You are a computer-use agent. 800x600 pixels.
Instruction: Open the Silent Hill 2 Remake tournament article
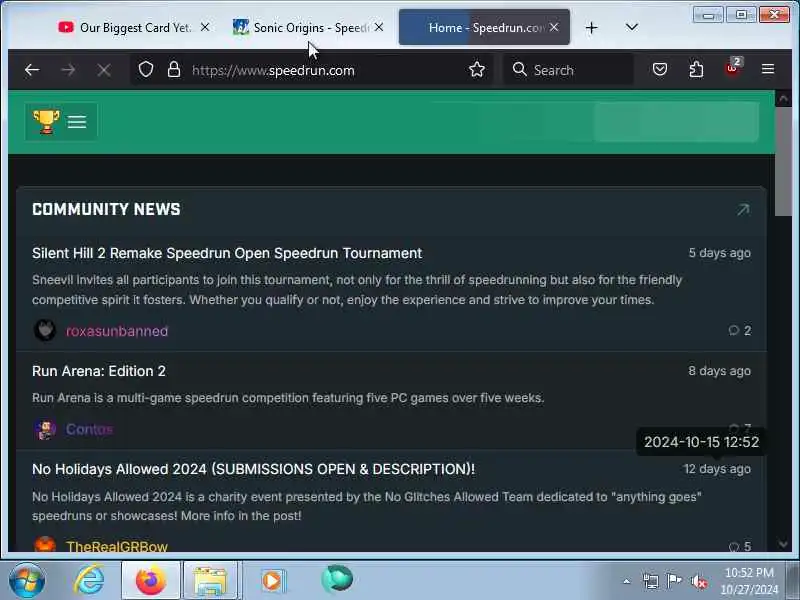227,253
